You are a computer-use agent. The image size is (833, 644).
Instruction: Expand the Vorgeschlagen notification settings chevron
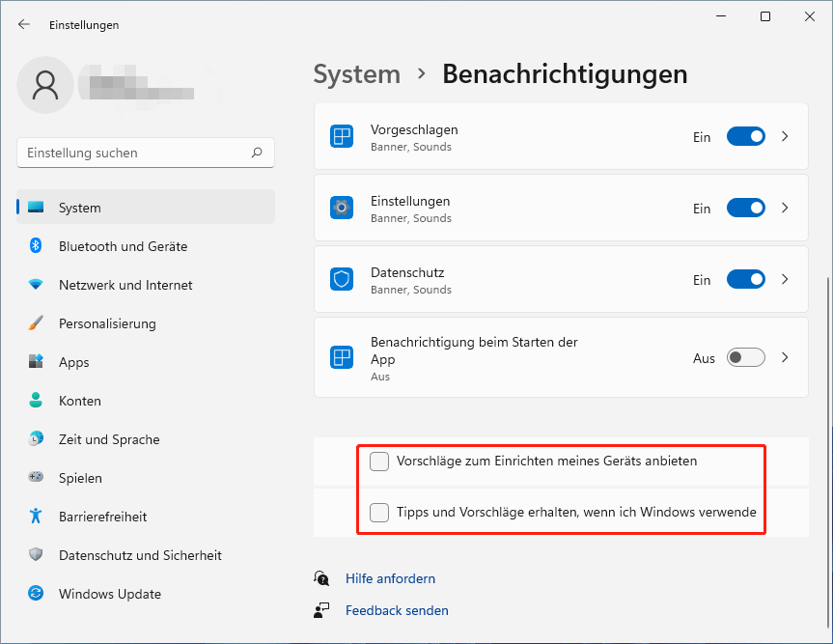(x=785, y=136)
